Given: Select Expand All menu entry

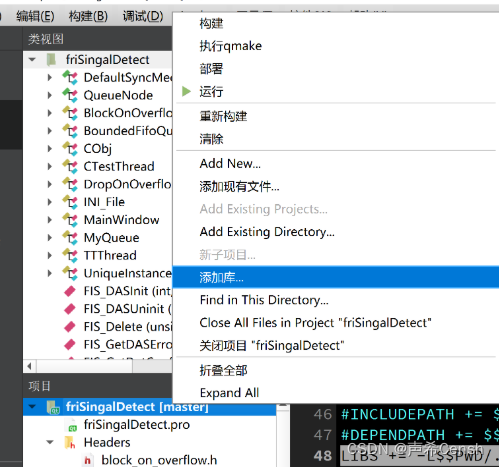Looking at the screenshot, I should (x=336, y=393).
